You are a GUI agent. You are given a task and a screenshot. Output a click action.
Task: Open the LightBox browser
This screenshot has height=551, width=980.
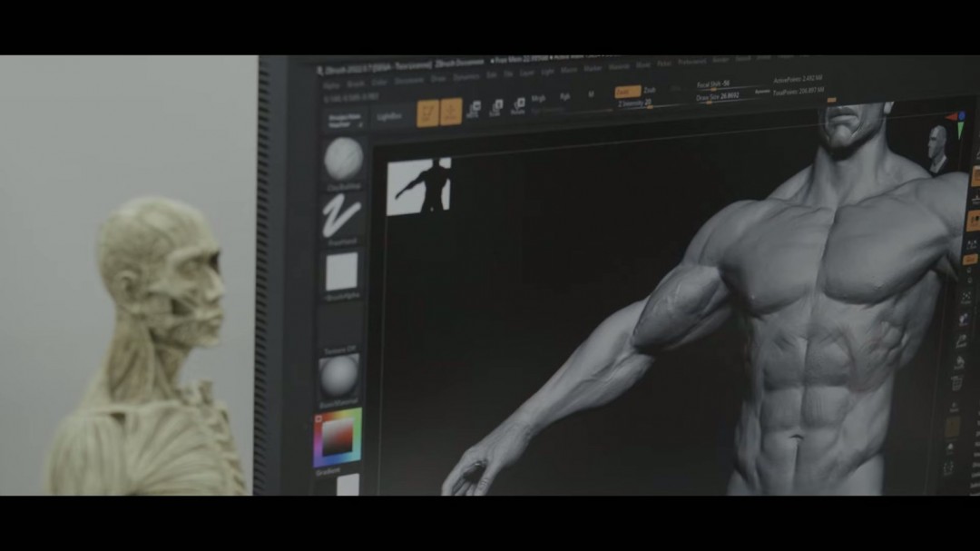click(388, 117)
